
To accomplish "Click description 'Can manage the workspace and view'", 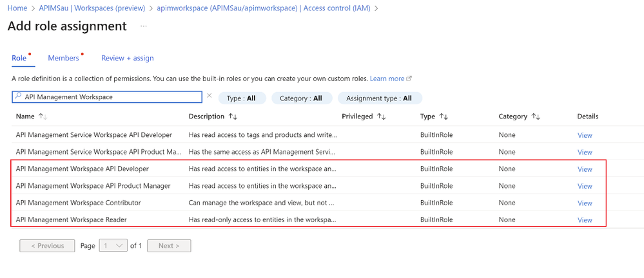I will [x=262, y=203].
